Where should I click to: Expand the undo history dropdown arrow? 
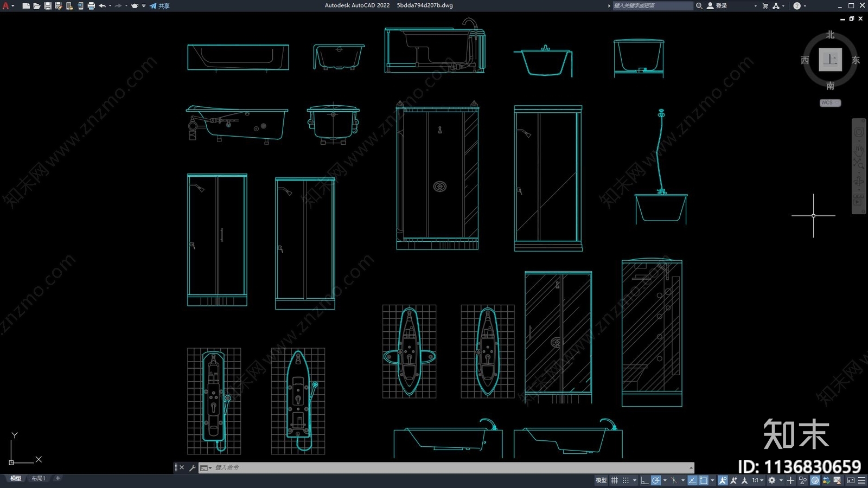(110, 6)
